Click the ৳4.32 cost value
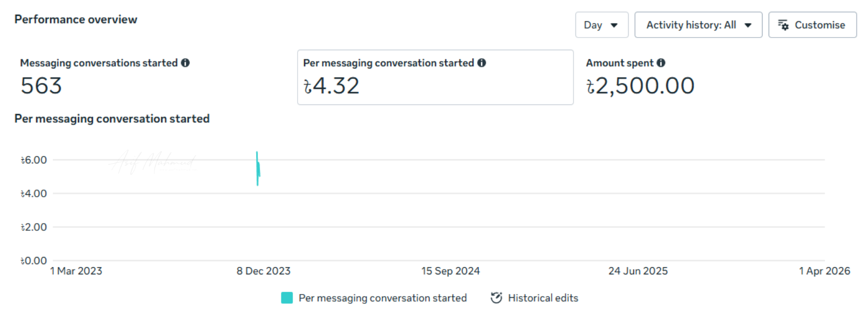This screenshot has width=868, height=323. [x=332, y=86]
